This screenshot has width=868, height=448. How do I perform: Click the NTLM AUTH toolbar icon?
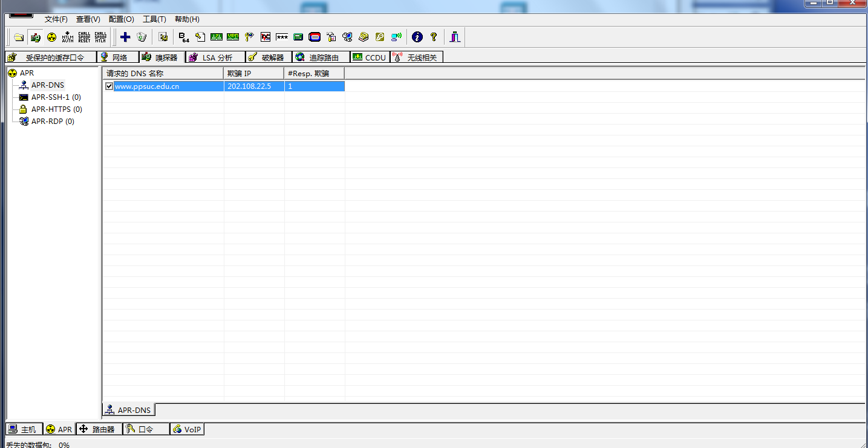click(68, 37)
